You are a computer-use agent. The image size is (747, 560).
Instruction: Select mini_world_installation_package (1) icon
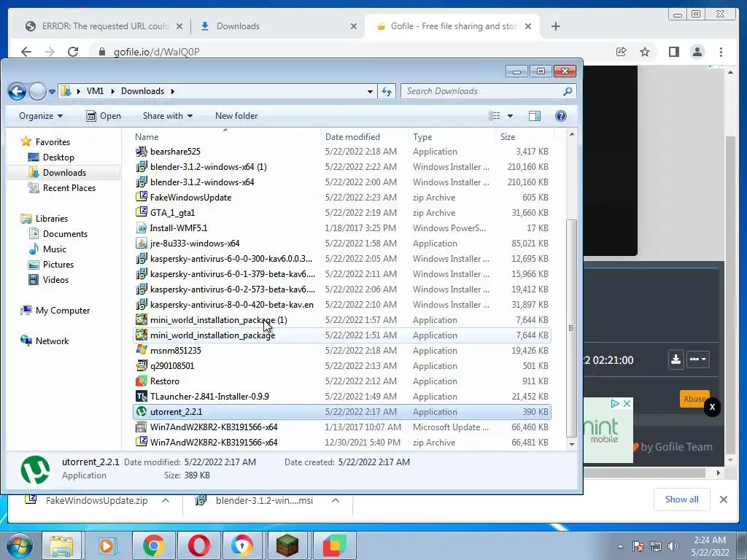[x=141, y=320]
